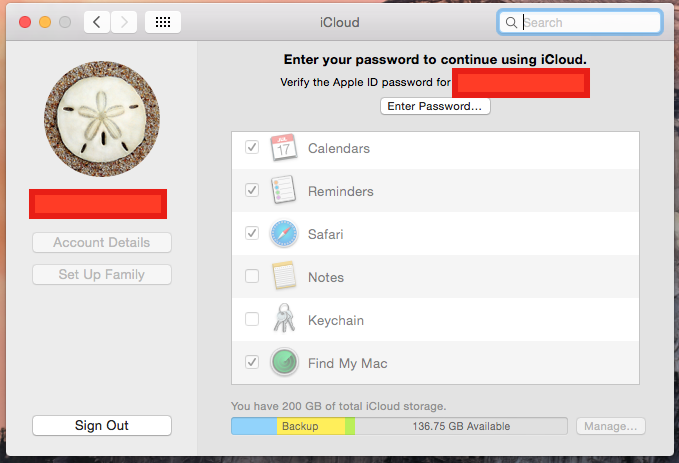Open Account Details
The image size is (679, 463).
(x=102, y=243)
